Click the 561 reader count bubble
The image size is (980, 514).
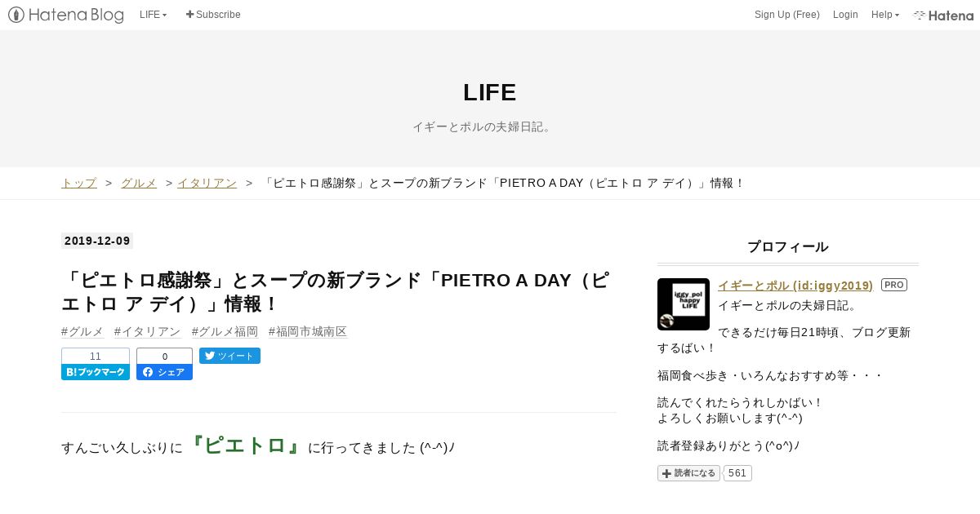737,473
